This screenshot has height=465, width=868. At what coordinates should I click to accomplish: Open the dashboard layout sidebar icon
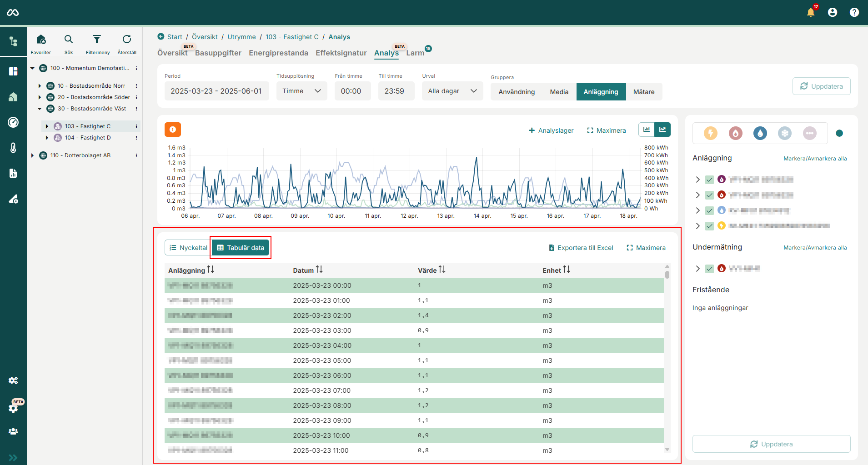pyautogui.click(x=13, y=71)
